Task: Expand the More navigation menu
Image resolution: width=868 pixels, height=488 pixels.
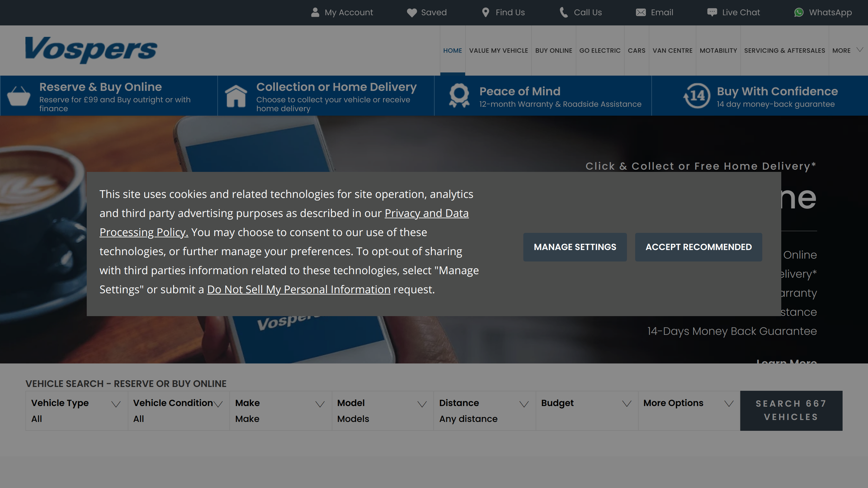Action: click(x=847, y=51)
